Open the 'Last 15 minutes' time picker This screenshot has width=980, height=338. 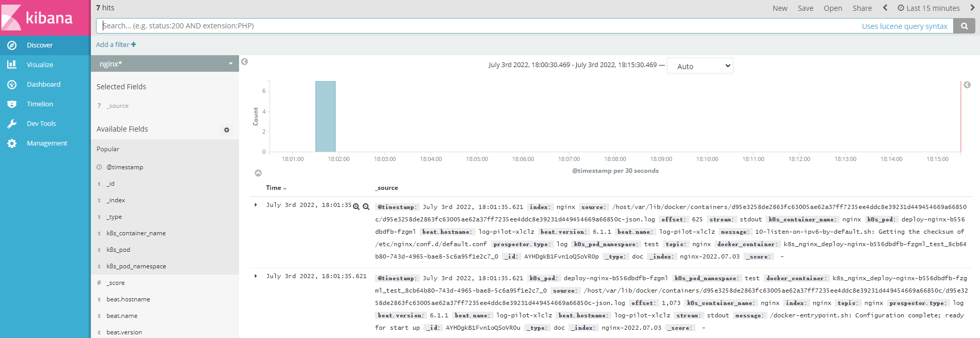929,8
